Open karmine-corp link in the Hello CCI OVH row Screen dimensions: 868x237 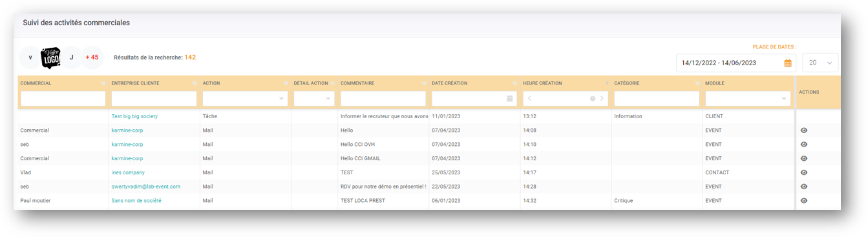[x=127, y=145]
